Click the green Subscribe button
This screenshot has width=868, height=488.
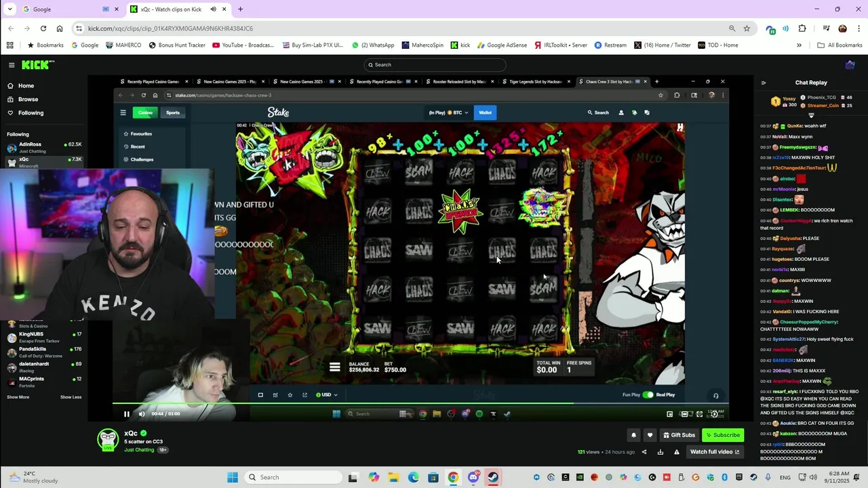tap(723, 435)
